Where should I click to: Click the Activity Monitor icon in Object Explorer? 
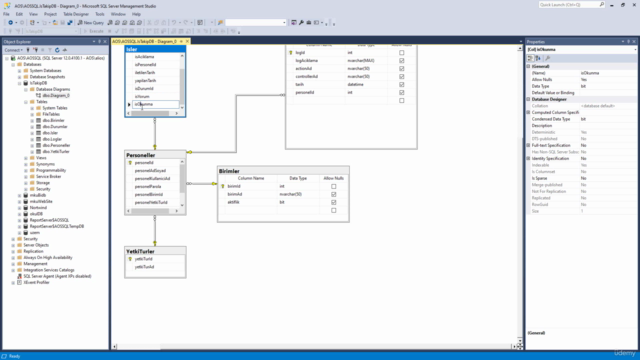click(x=64, y=50)
